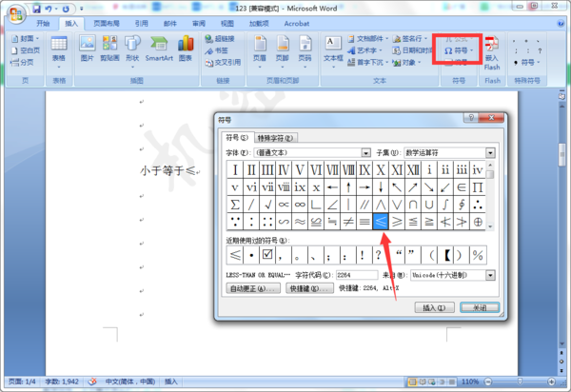Click the Close (关闭) dialog button

tap(480, 307)
